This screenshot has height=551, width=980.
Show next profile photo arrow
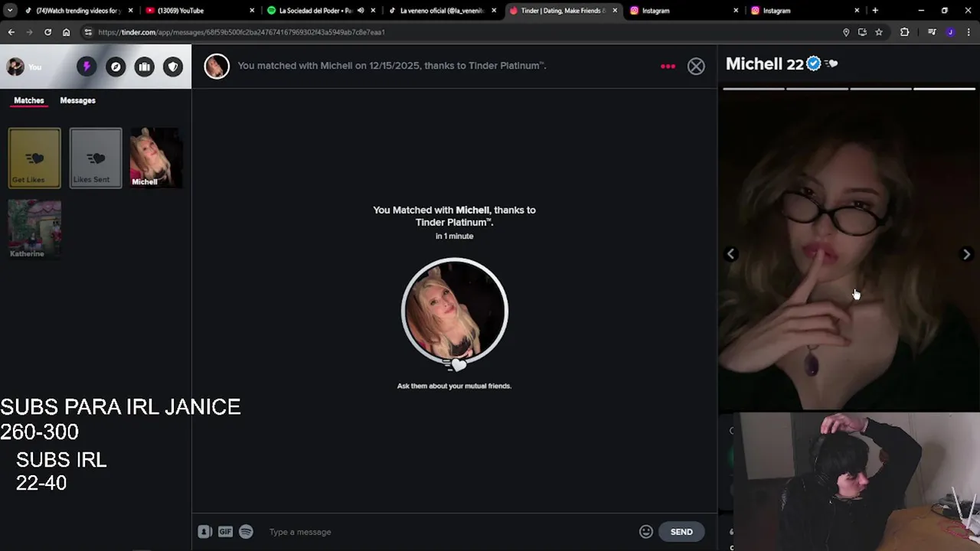click(x=966, y=254)
